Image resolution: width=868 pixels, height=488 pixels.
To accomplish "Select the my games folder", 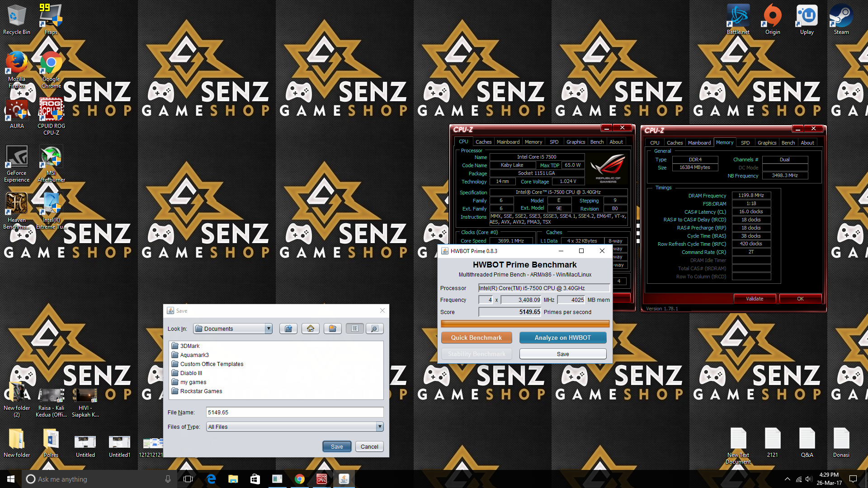I will pyautogui.click(x=189, y=382).
